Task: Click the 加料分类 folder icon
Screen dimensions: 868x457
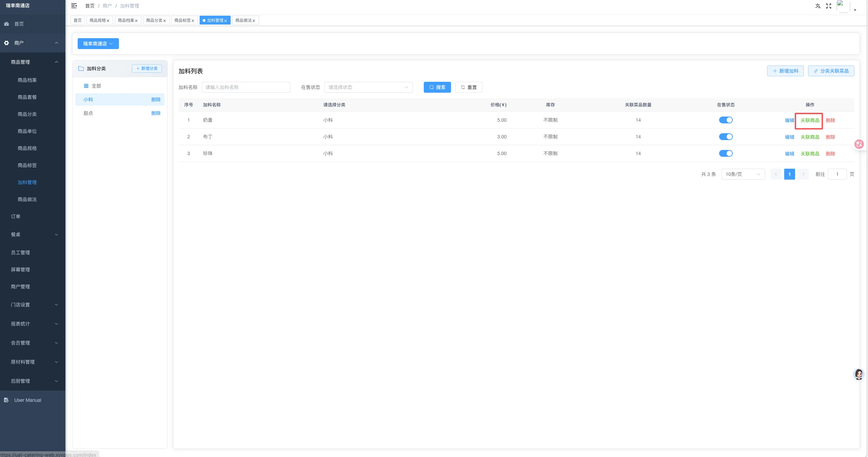Action: [81, 68]
